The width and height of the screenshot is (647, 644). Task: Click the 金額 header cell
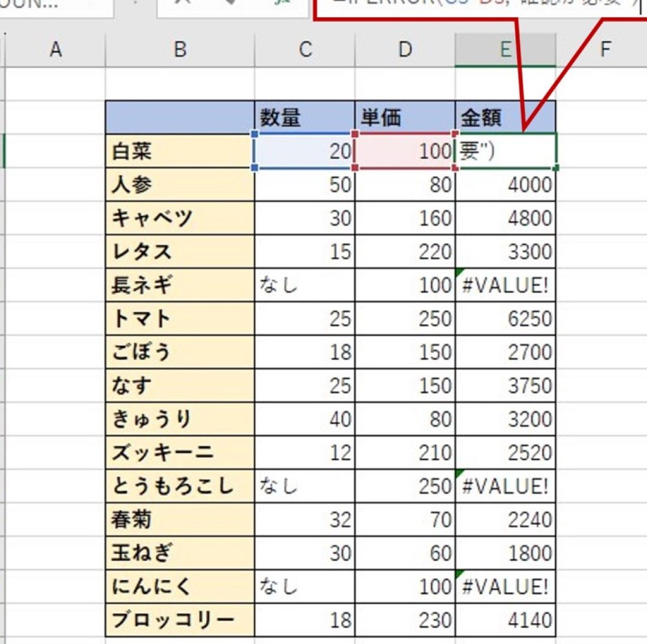point(506,117)
